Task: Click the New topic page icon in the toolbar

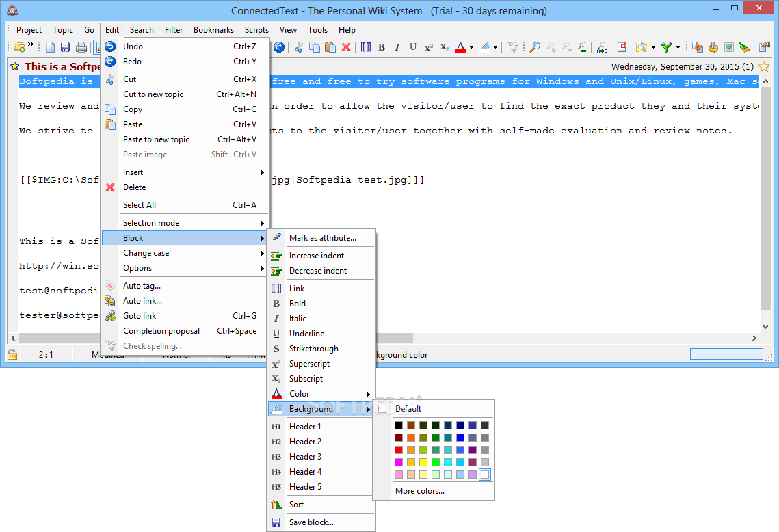Action: pyautogui.click(x=50, y=47)
